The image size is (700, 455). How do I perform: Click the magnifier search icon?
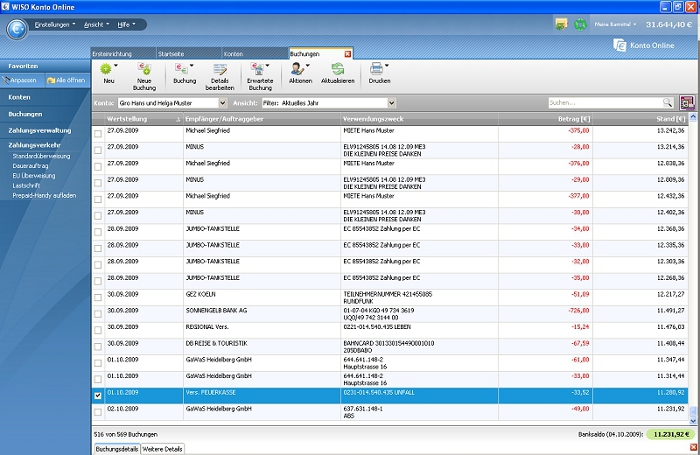[x=667, y=103]
